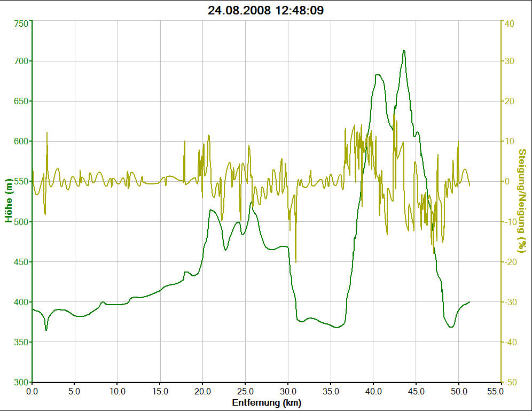Click the Höhe (m) left axis label
532x411 pixels.
tap(9, 201)
